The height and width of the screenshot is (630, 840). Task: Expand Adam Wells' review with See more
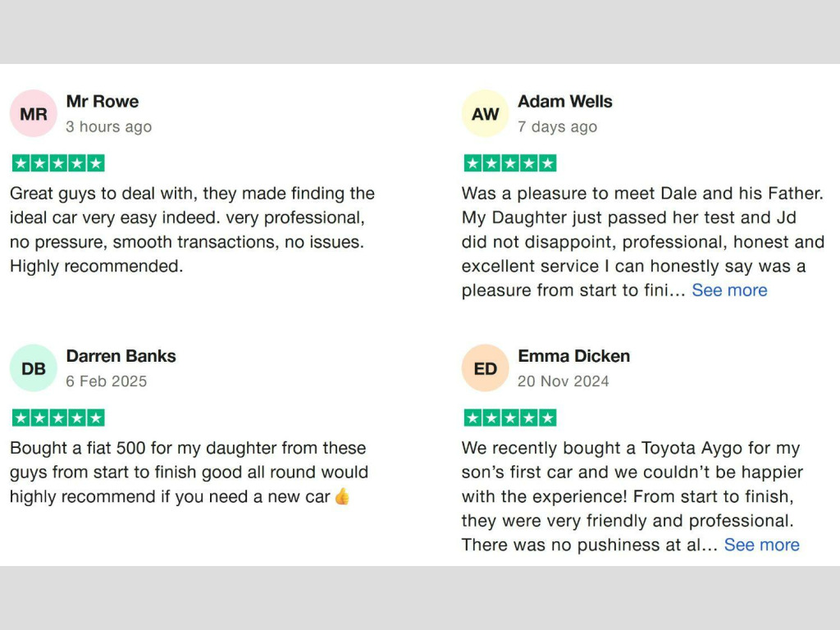coord(729,290)
